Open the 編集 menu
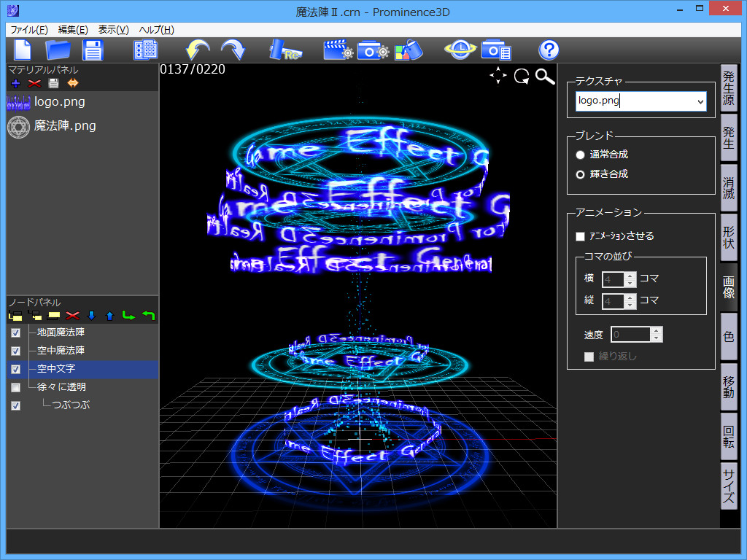 point(74,29)
